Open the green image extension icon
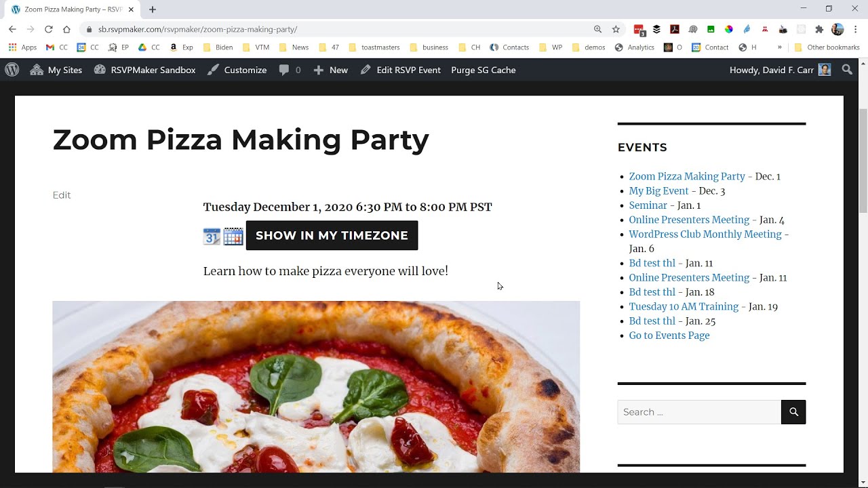 [x=711, y=29]
